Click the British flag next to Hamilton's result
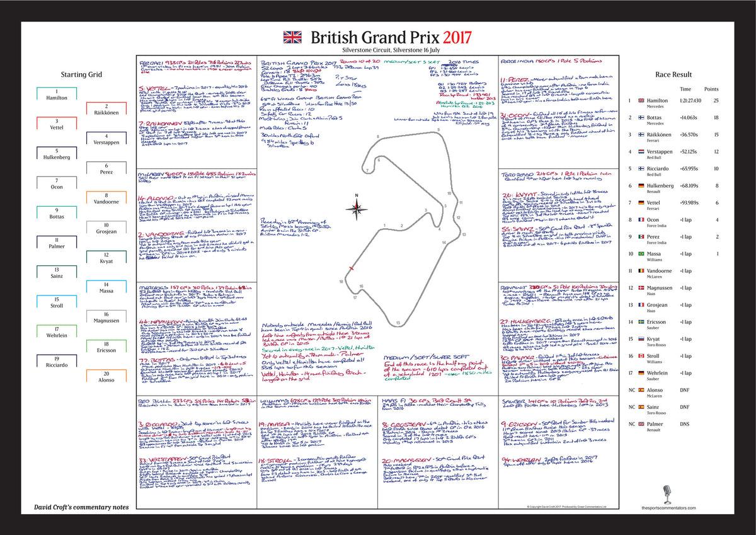 (641, 100)
